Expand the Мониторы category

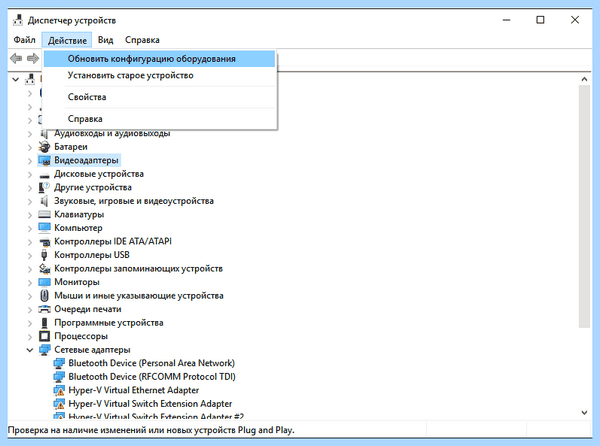point(30,282)
